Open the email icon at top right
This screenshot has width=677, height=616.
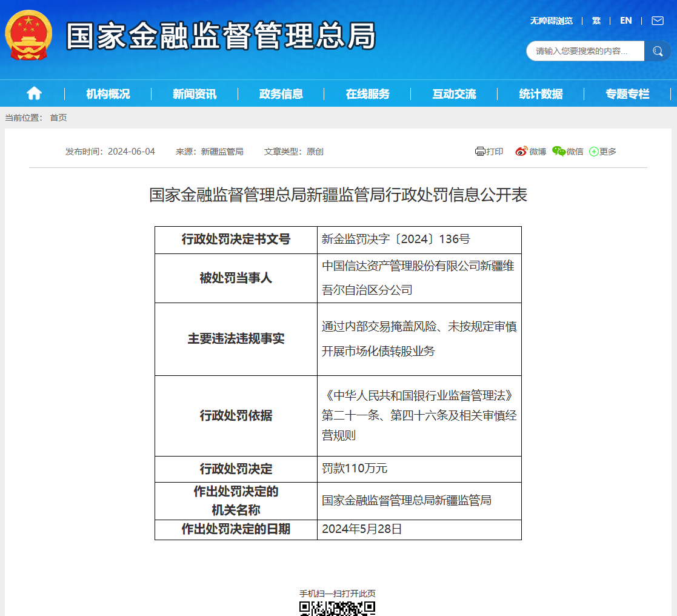click(x=656, y=20)
